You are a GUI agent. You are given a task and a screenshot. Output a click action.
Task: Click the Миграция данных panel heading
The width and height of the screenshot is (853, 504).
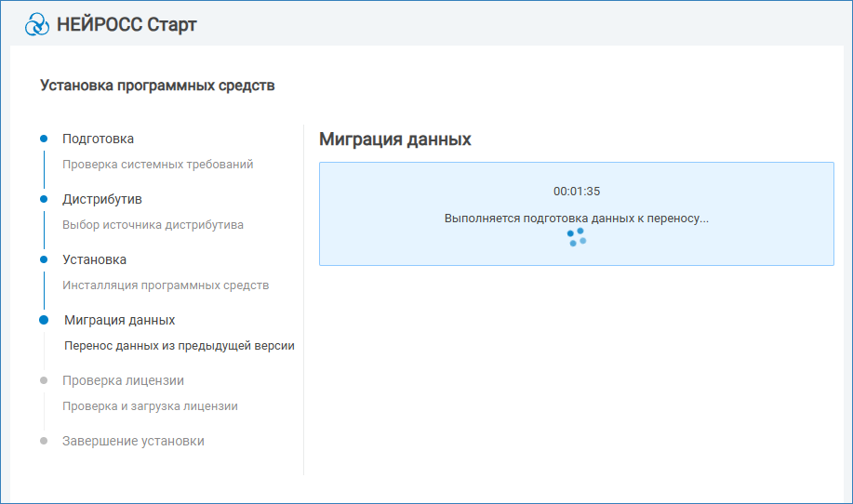pos(394,139)
